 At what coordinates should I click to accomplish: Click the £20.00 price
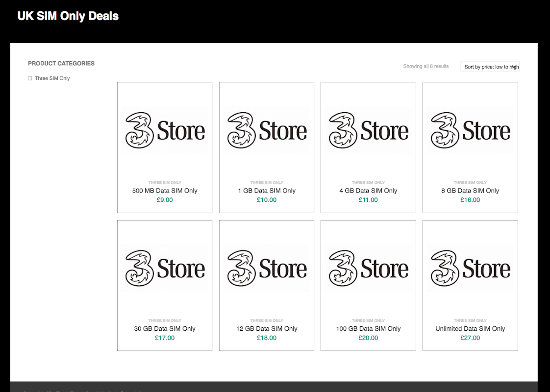[368, 338]
